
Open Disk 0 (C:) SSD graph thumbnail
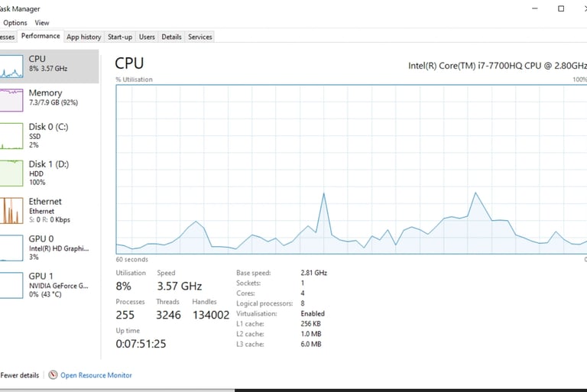coord(11,136)
